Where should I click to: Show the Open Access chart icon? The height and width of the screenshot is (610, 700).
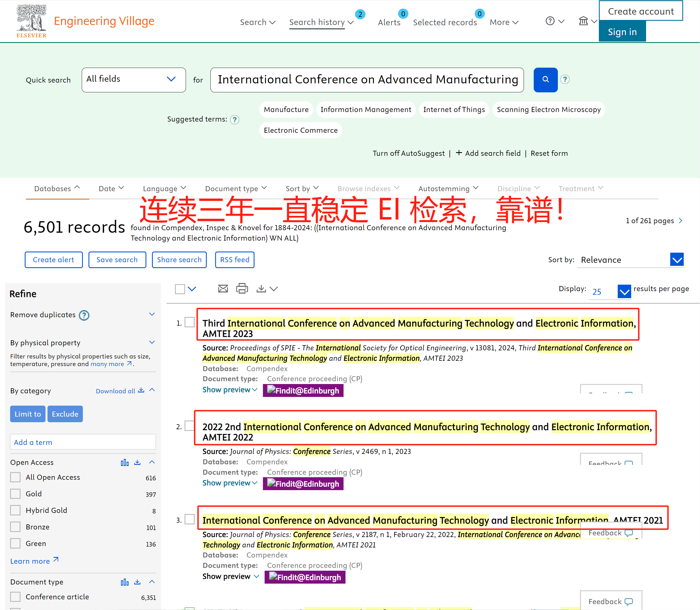click(x=125, y=462)
